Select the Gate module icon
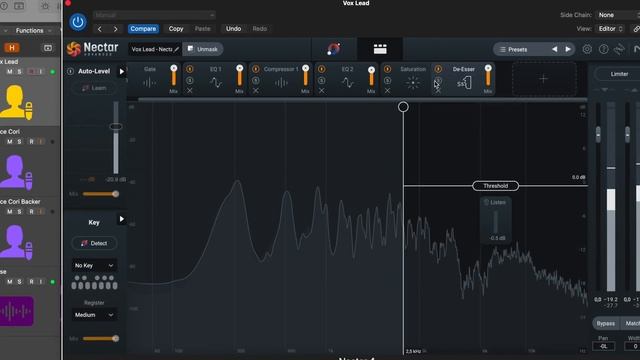 point(149,83)
